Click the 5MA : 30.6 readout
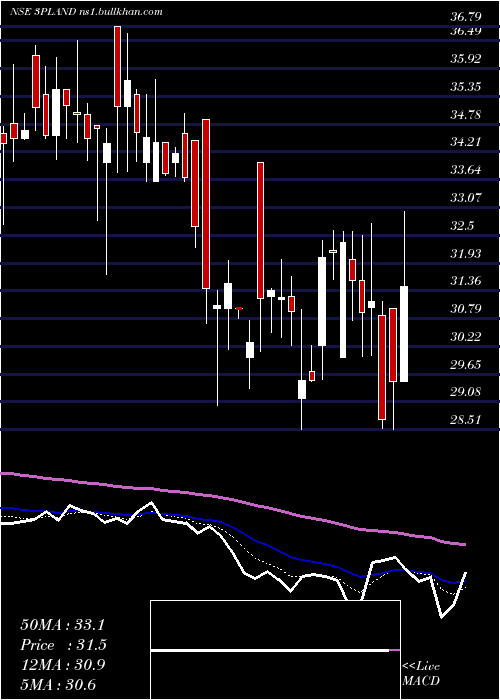Screen dimensions: 500x700 coord(58,684)
